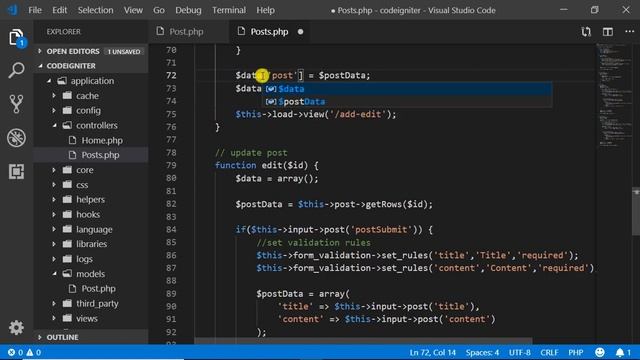This screenshot has width=640, height=360.
Task: Click '$data = array();' on line 80
Action: coord(277,178)
